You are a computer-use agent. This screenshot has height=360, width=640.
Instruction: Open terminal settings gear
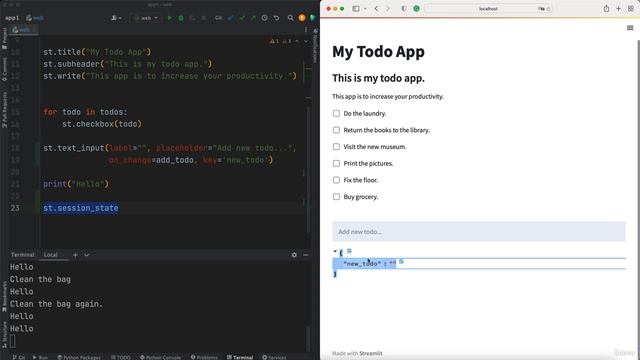(294, 255)
